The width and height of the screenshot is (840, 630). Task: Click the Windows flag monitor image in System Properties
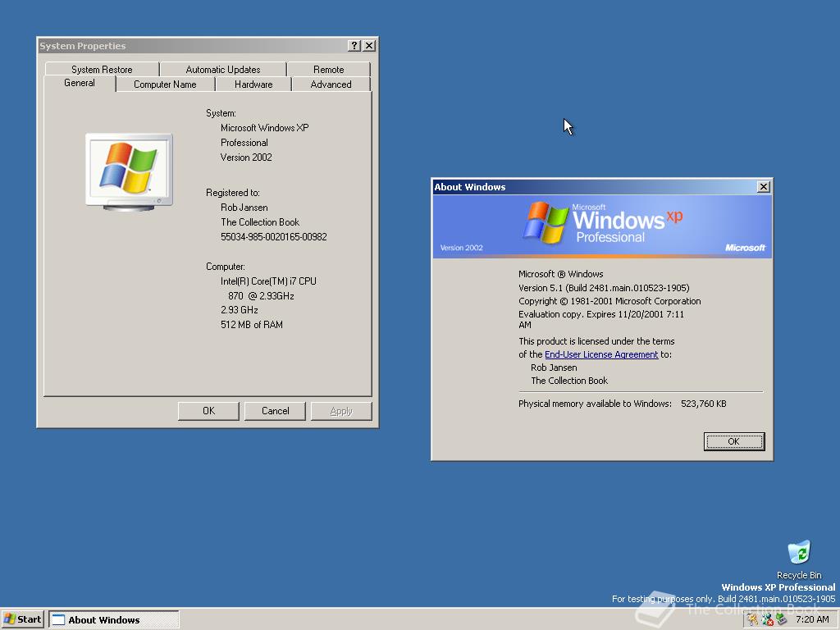pos(129,171)
